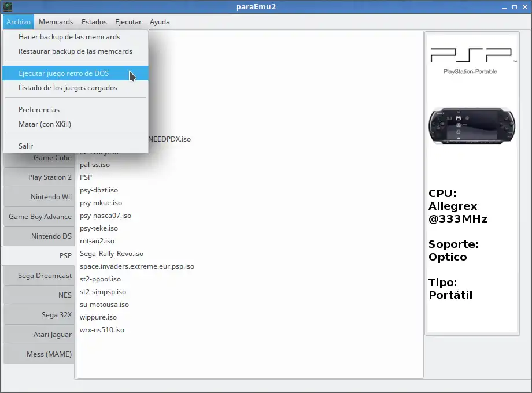Image resolution: width=532 pixels, height=393 pixels.
Task: Choose Matar (con XKill) entry
Action: pyautogui.click(x=75, y=124)
